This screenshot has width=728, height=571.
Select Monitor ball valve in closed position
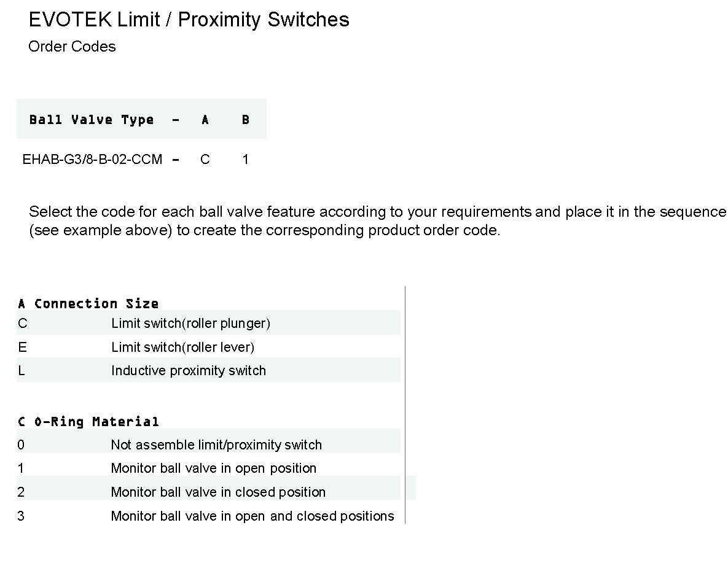tap(218, 492)
